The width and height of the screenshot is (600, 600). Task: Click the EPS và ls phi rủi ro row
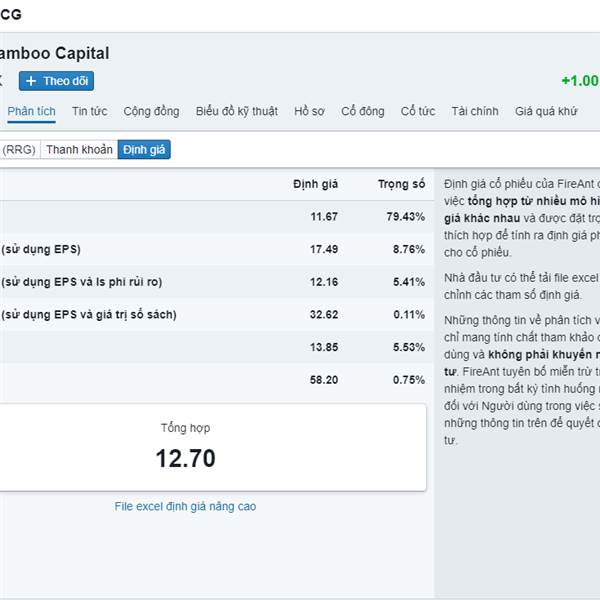pos(82,282)
